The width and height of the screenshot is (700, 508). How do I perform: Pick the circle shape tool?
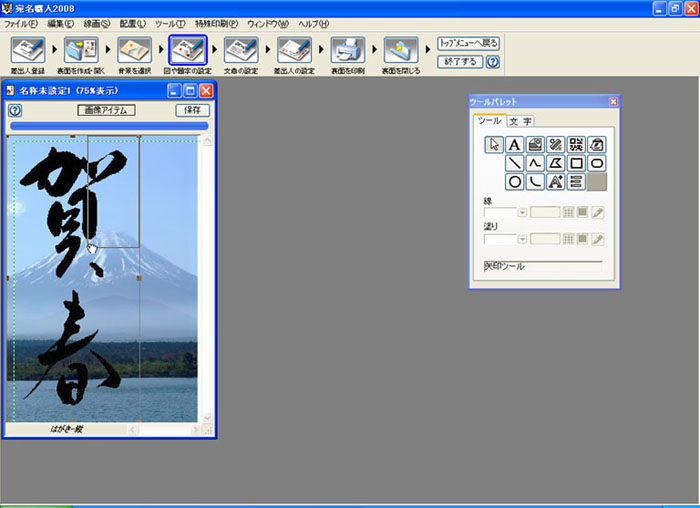[x=515, y=182]
